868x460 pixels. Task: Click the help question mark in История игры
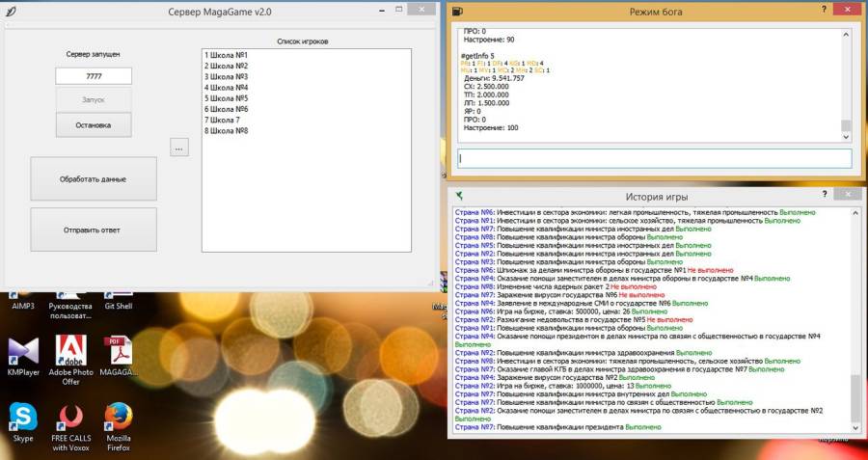825,194
